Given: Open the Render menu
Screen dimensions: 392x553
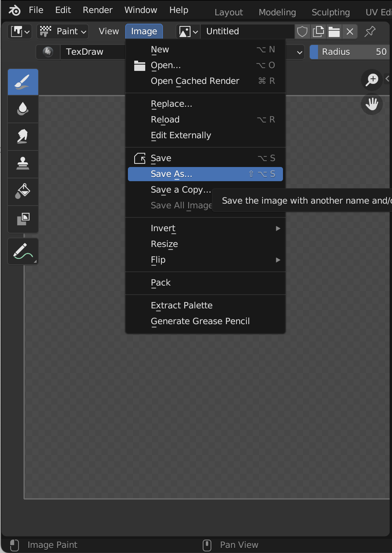Looking at the screenshot, I should point(98,10).
